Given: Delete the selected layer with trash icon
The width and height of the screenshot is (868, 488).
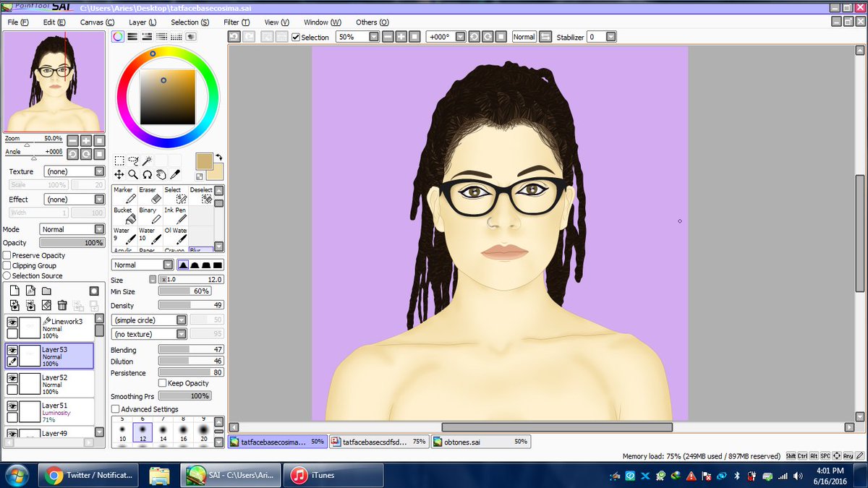Looking at the screenshot, I should click(62, 305).
